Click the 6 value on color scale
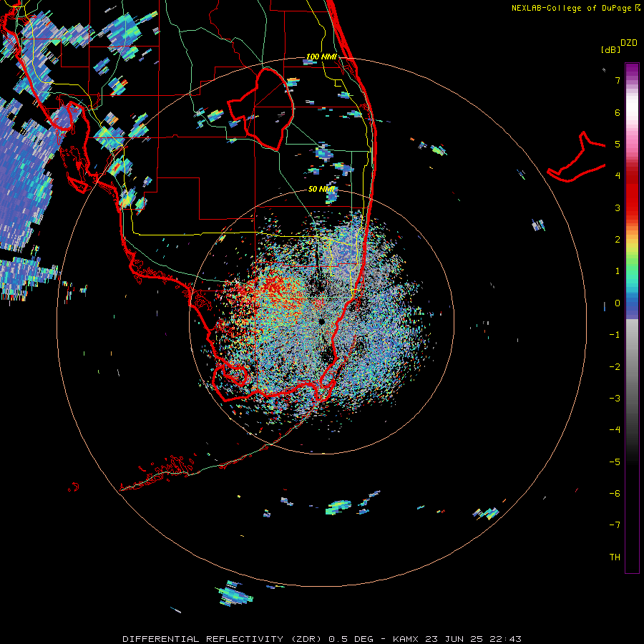Screen dimensions: 644x644 (x=618, y=112)
